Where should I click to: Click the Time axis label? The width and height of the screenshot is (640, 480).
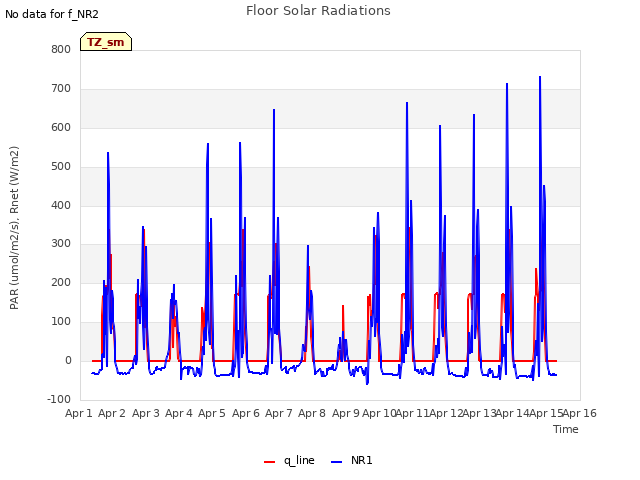tap(566, 429)
